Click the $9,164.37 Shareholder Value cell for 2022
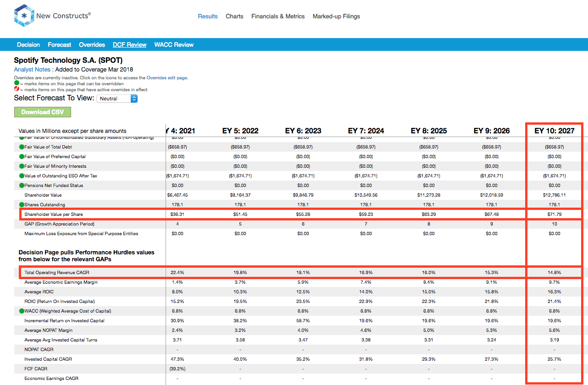Viewport: 588px width, 385px height. (240, 195)
